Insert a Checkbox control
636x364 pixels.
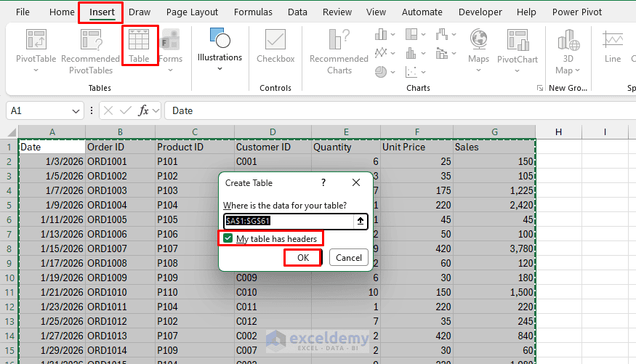pos(275,45)
